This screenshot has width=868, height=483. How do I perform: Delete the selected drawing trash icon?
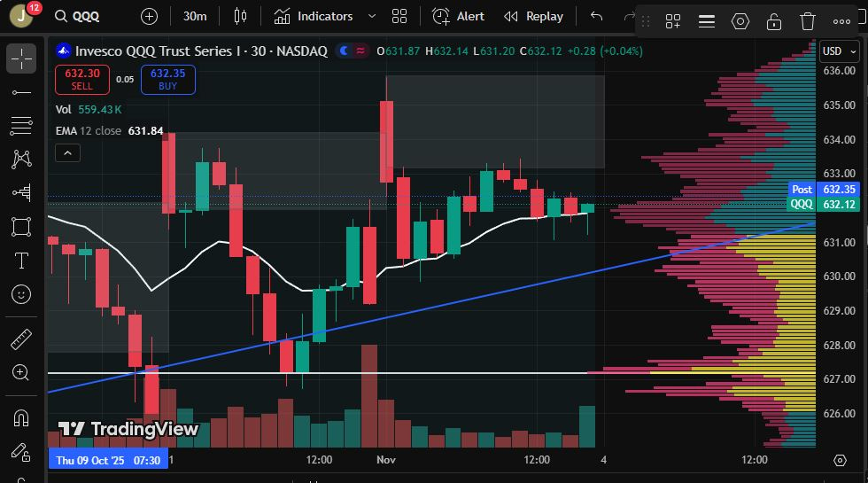(x=808, y=21)
